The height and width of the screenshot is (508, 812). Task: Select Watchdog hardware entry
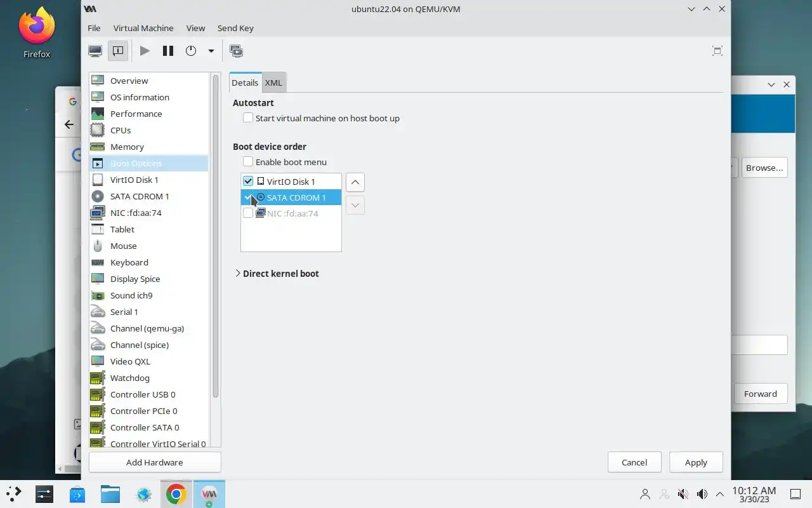tap(148, 378)
